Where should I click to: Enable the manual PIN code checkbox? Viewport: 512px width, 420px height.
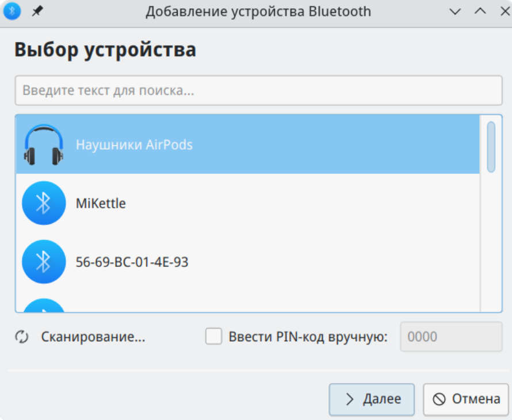coord(214,337)
